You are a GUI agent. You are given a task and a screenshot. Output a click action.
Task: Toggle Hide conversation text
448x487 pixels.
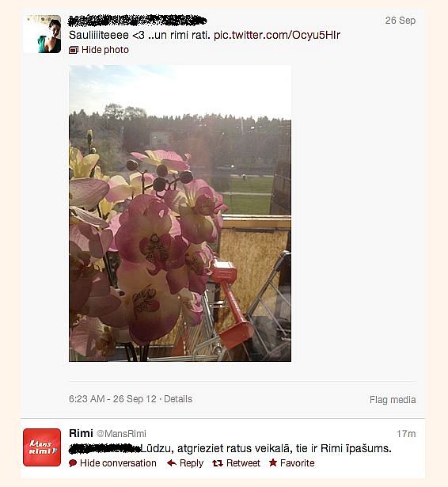tap(118, 463)
